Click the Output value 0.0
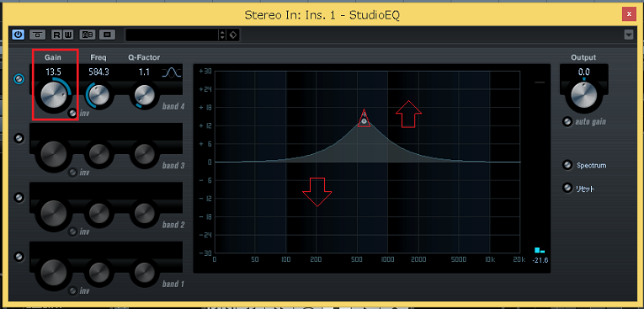 pos(583,72)
